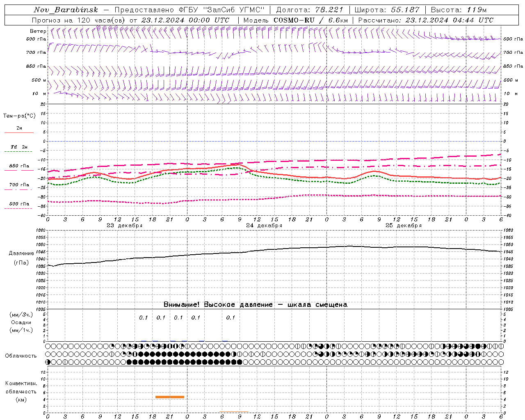The height and width of the screenshot is (420, 525).
Task: Click the red 2m temperature curve peak near 24 декабря
Action: click(240, 164)
